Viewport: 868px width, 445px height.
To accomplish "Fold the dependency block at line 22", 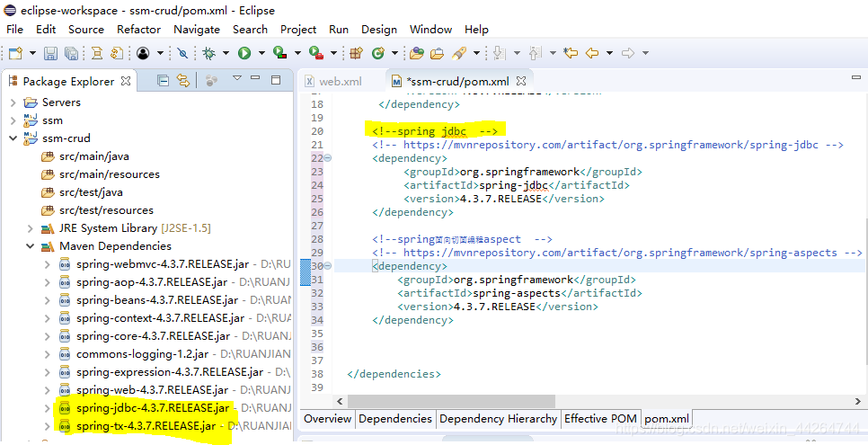I will point(328,158).
